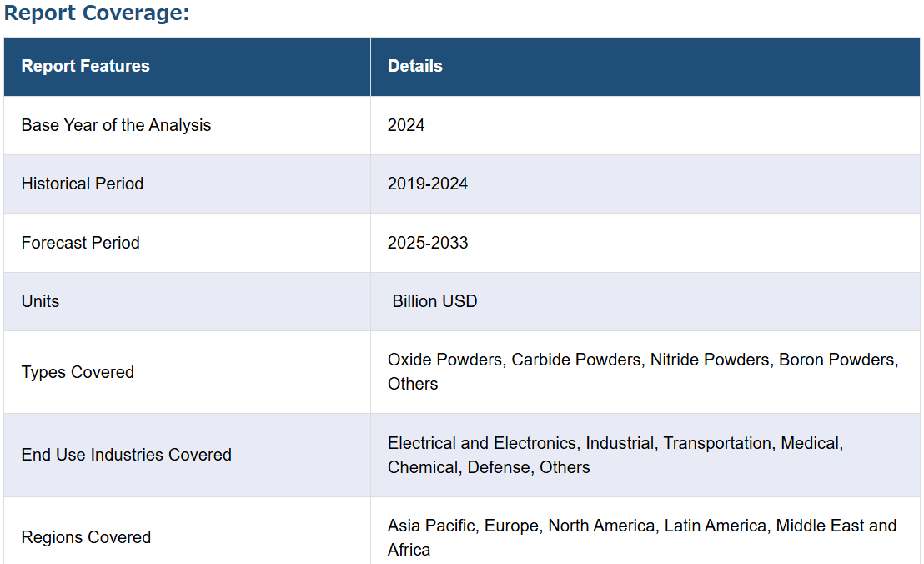
Task: Click the 2019-2024 historical period value
Action: 427,184
